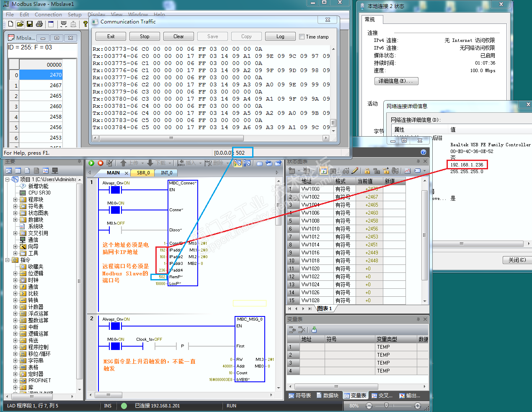The height and width of the screenshot is (412, 532).
Task: Click the pencil write icon in status chart toolbar
Action: click(355, 171)
